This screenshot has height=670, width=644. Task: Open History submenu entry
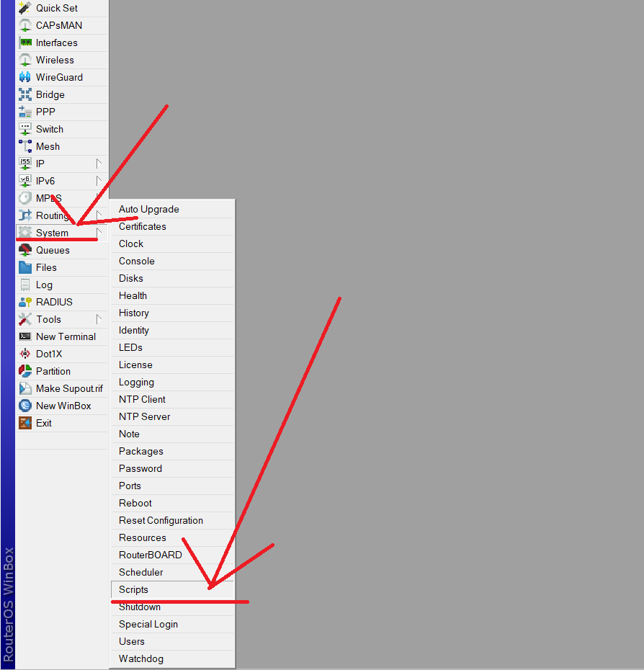pos(173,313)
